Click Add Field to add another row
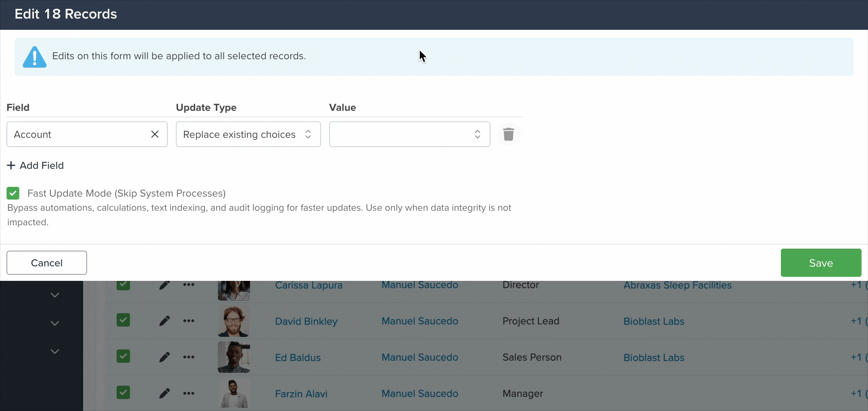Viewport: 868px width, 411px height. 35,165
